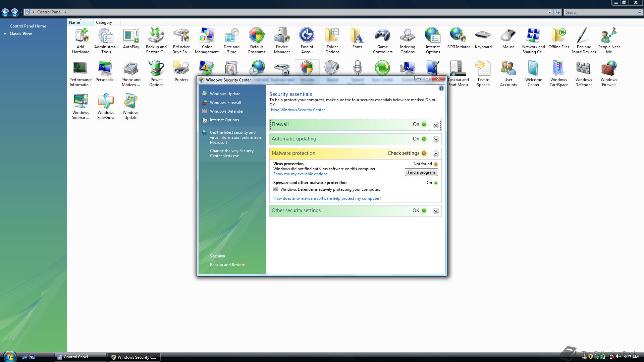644x362 pixels.
Task: Go to Control Panel Home
Action: (x=28, y=26)
